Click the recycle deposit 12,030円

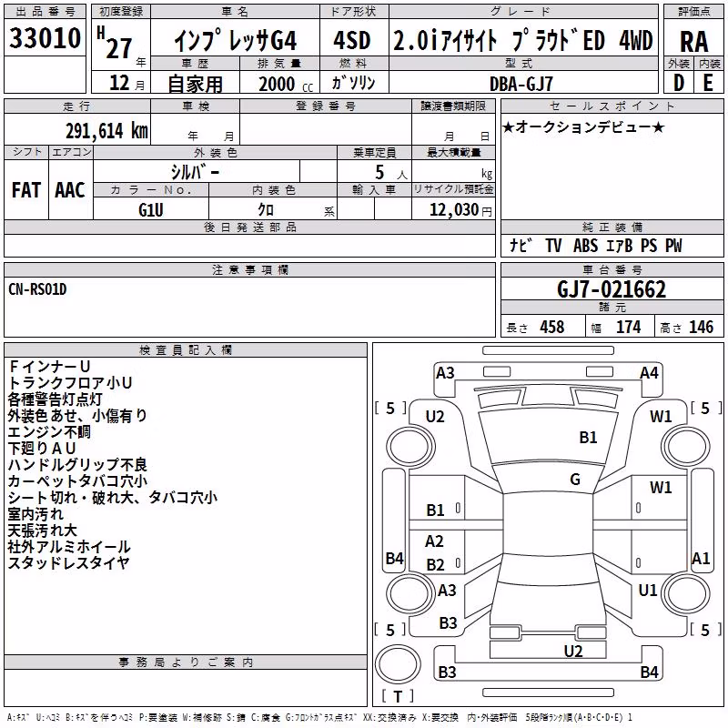coord(460,210)
